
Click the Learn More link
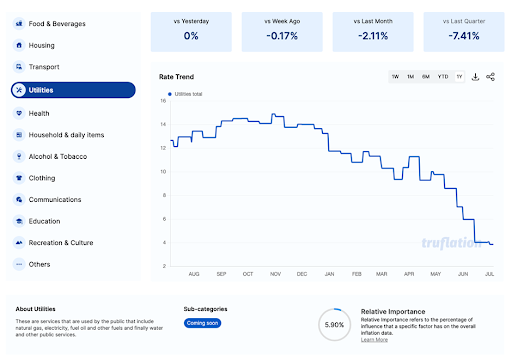point(374,340)
